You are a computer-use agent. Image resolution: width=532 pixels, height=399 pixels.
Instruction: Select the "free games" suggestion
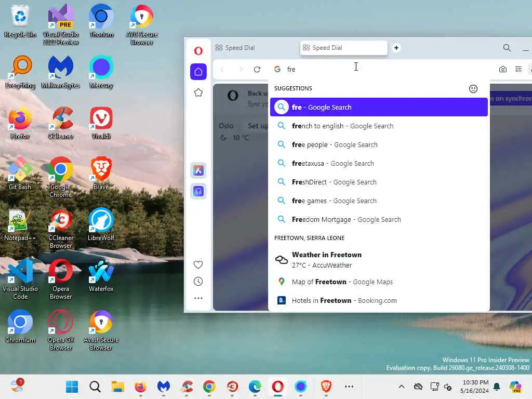pos(379,201)
